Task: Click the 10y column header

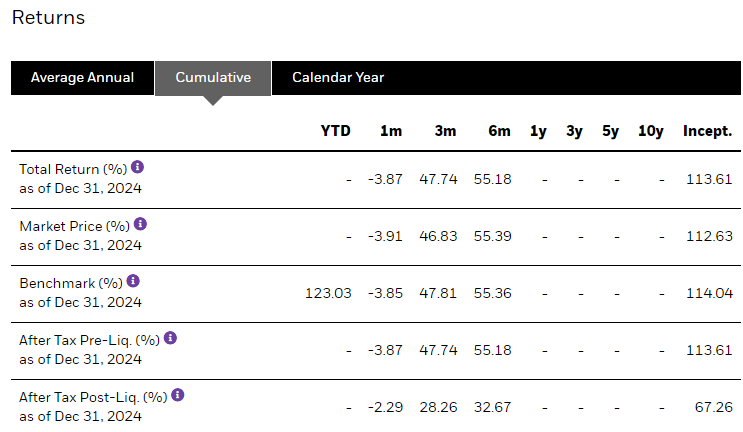Action: point(651,131)
